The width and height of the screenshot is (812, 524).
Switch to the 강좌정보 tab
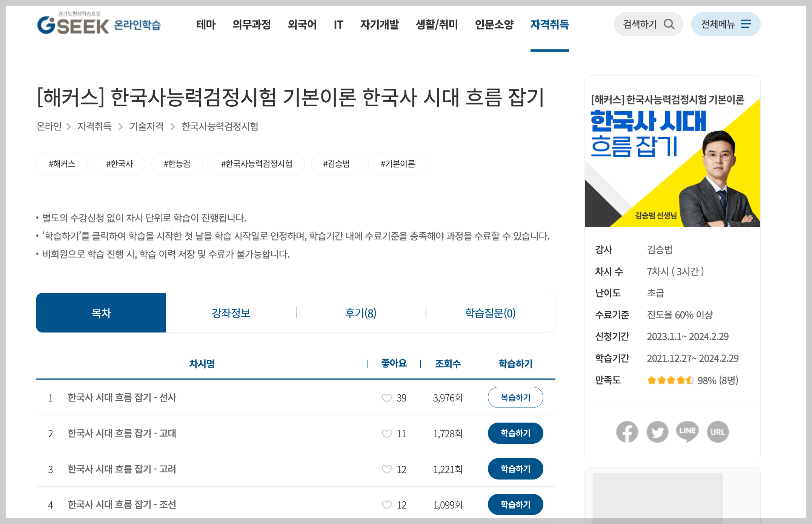click(x=231, y=313)
